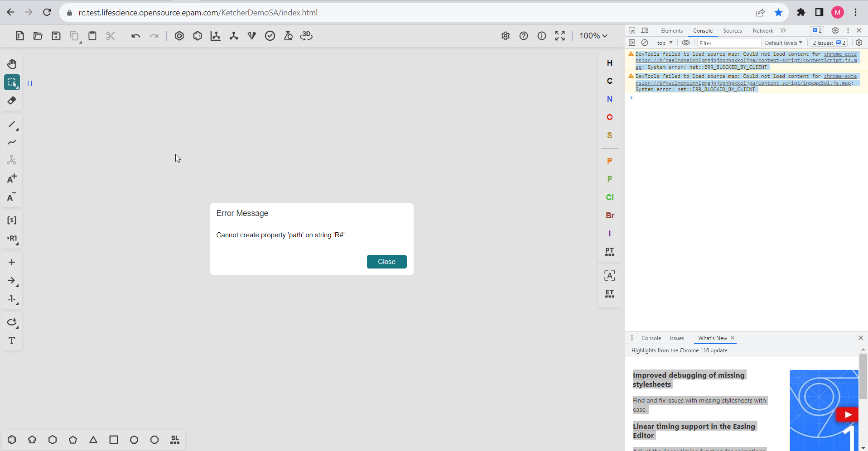This screenshot has height=451, width=868.
Task: Switch to the Sources tab
Action: coord(732,31)
